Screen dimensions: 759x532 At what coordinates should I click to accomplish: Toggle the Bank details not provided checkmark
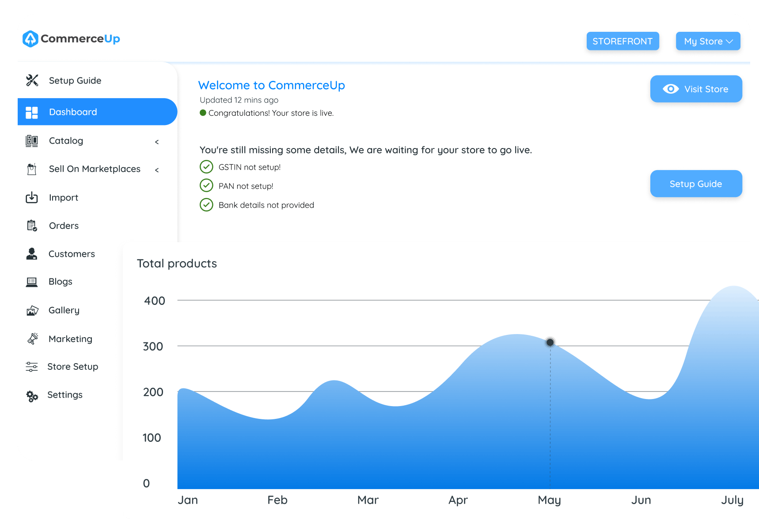tap(206, 205)
